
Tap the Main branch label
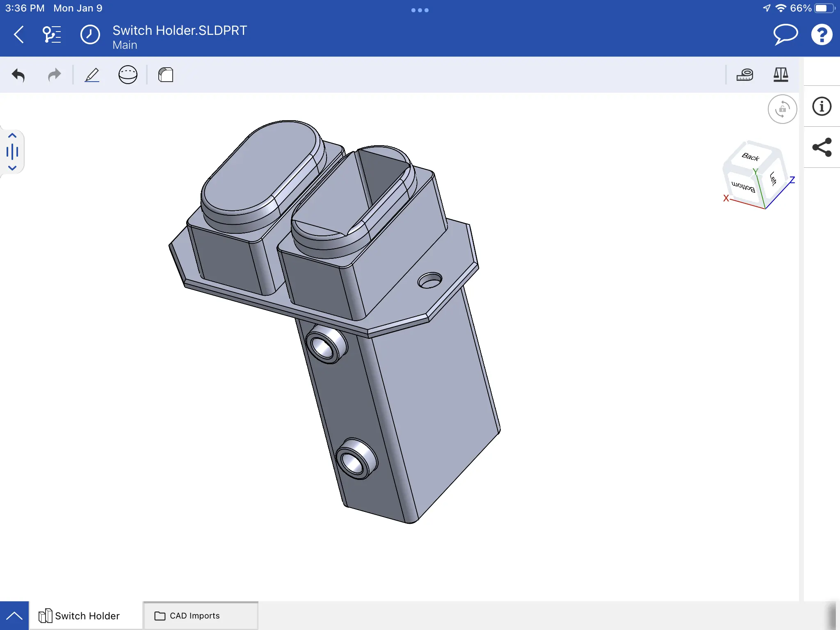[125, 45]
